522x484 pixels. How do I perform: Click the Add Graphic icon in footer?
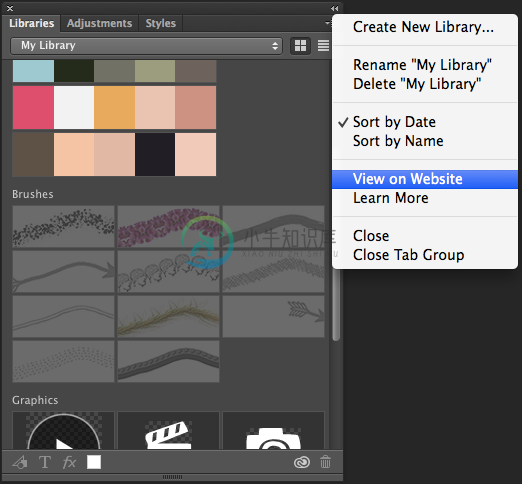click(20, 462)
